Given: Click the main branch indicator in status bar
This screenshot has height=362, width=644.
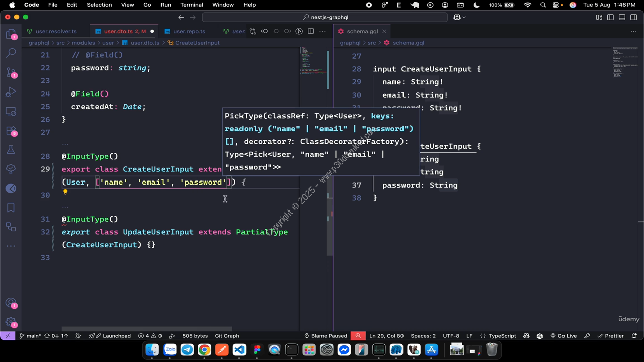Looking at the screenshot, I should point(30,336).
